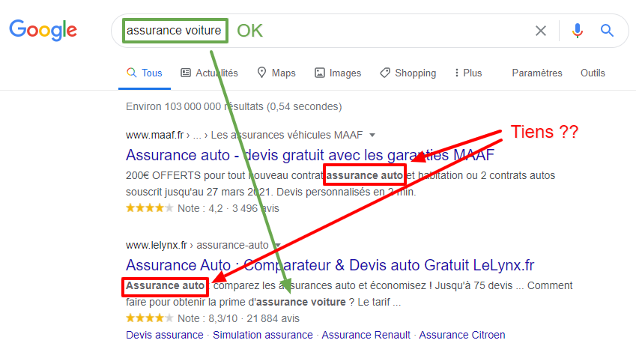This screenshot has width=636, height=364.
Task: Clear the search query with the X icon
Action: coord(541,31)
